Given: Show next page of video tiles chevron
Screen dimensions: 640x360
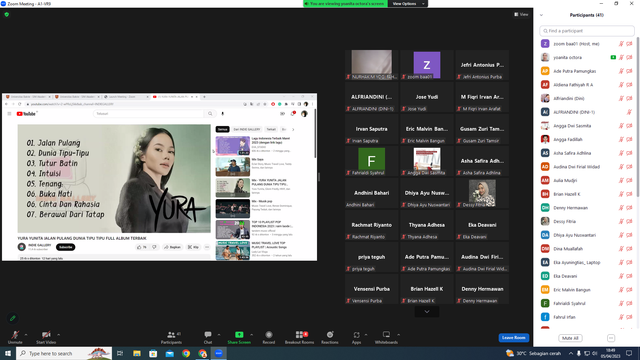Looking at the screenshot, I should pos(427,312).
